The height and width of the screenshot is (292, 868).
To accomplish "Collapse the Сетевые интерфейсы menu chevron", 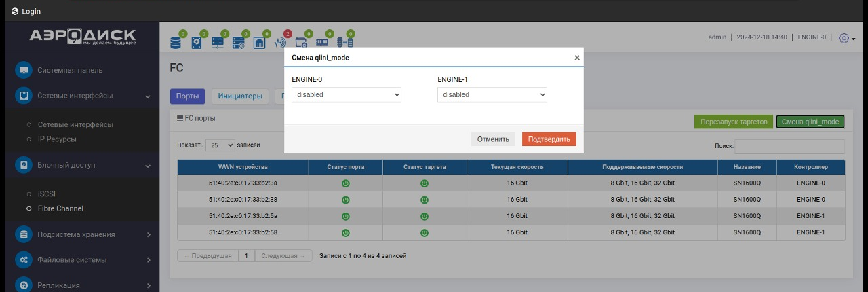I will coord(148,96).
